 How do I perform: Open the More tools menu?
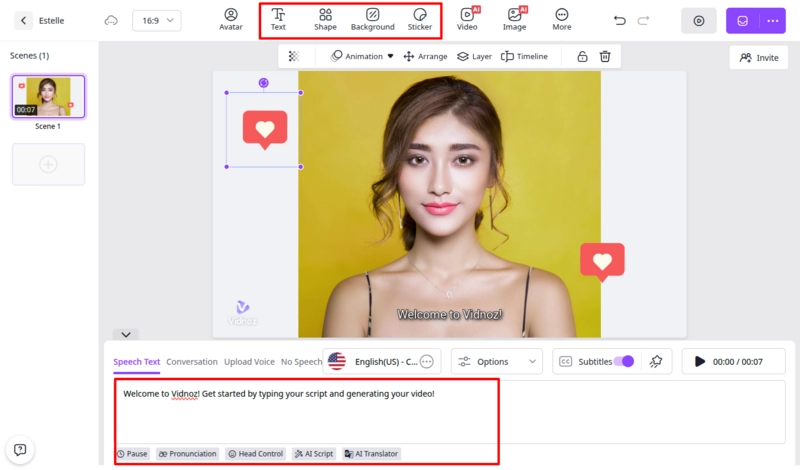[x=562, y=20]
